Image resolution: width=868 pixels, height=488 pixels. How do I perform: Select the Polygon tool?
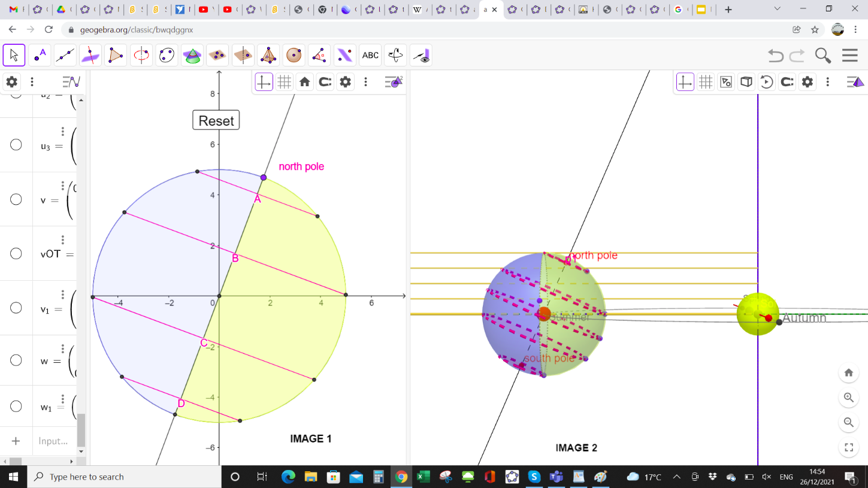click(116, 55)
